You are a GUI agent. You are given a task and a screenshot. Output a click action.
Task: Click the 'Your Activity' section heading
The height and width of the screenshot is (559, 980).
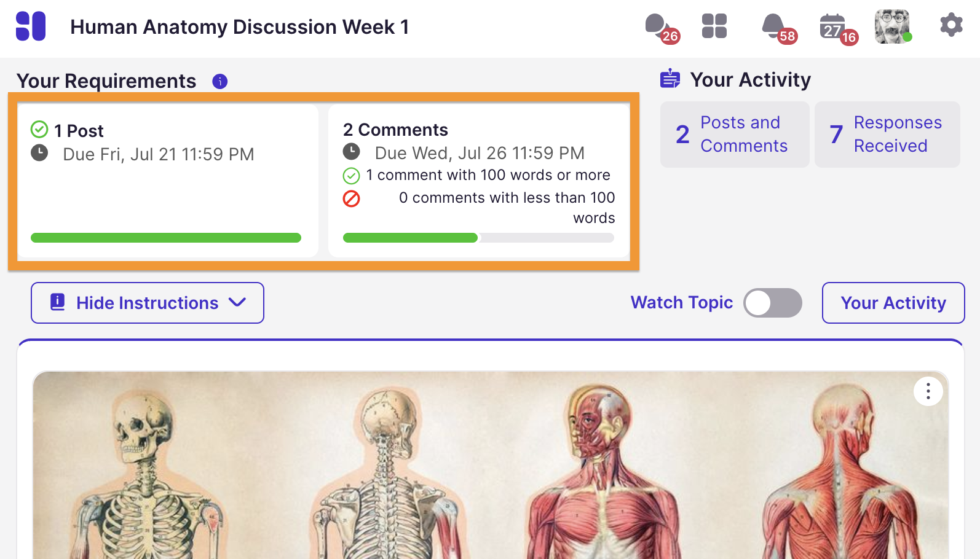[x=751, y=80]
